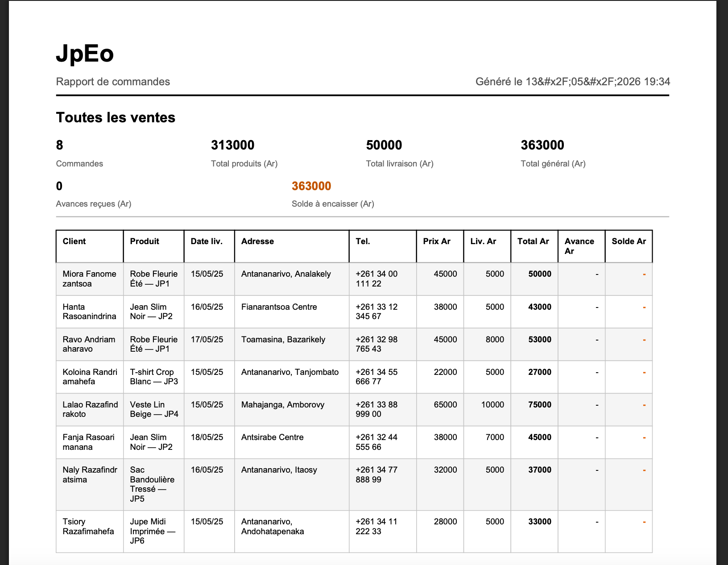Click the "Toutes les ventes" heading

click(116, 117)
